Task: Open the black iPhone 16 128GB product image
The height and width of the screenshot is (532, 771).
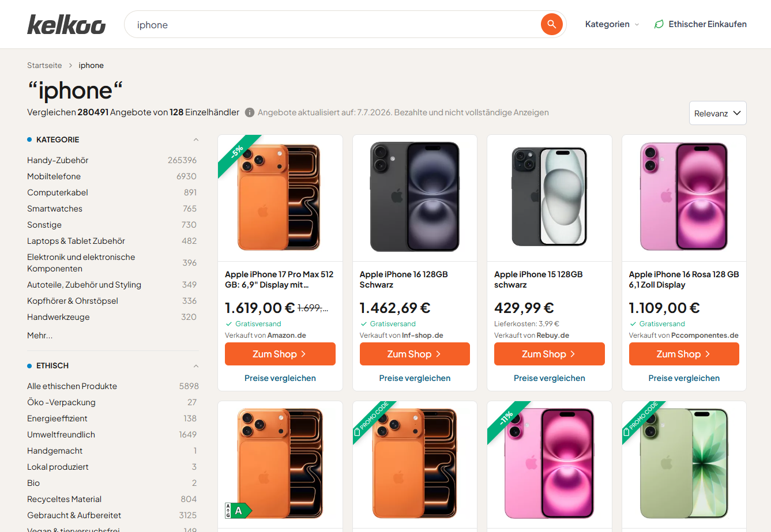Action: coord(415,197)
